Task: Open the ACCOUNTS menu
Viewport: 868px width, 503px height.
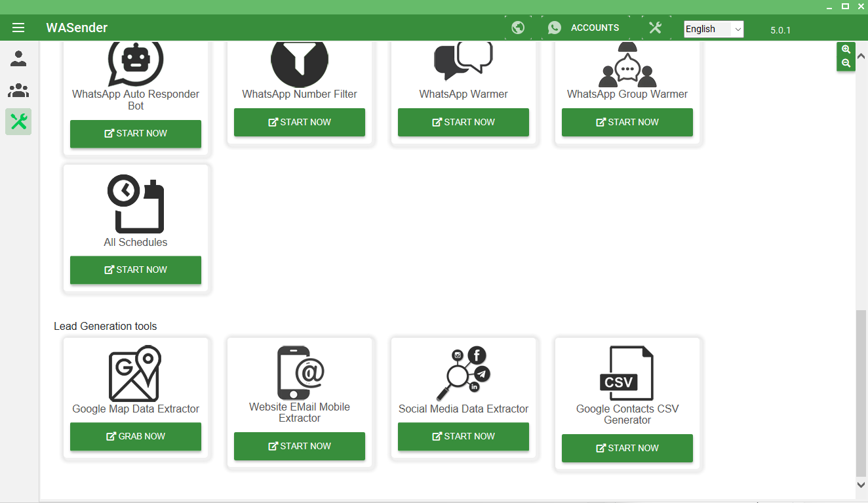Action: pyautogui.click(x=585, y=28)
